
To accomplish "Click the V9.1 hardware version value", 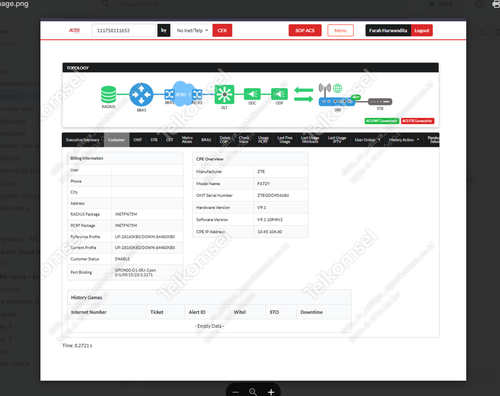I will point(261,208).
